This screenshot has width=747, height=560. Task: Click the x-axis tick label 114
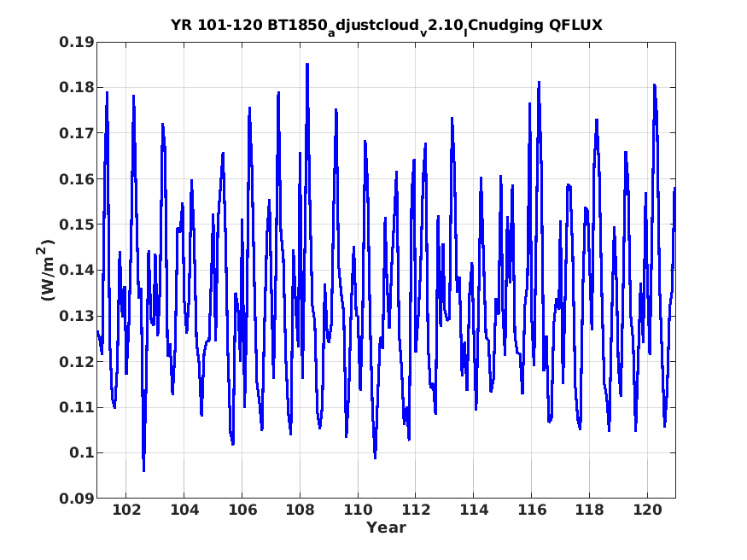[474, 510]
